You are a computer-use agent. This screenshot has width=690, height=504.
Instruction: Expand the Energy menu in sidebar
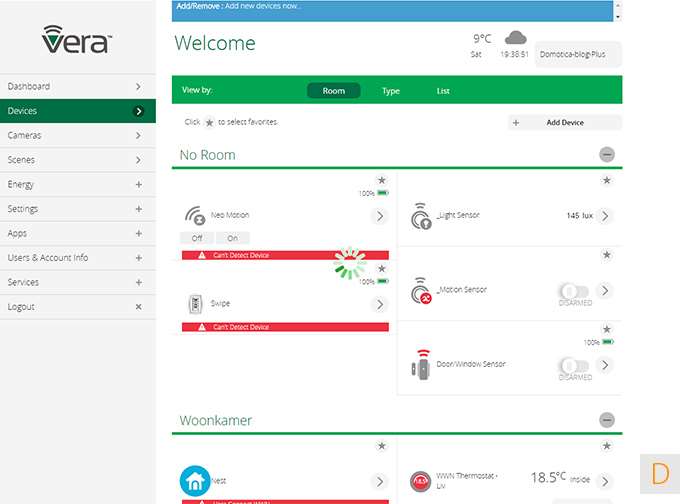(x=138, y=184)
